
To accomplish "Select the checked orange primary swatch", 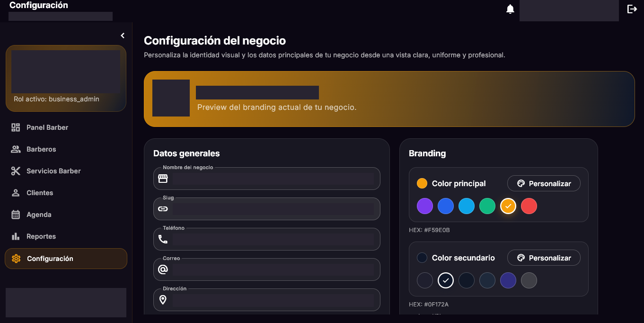I will [508, 206].
